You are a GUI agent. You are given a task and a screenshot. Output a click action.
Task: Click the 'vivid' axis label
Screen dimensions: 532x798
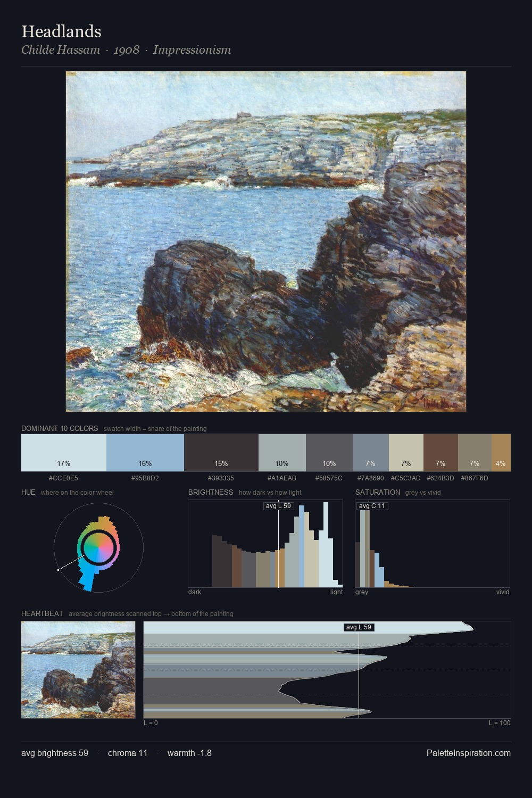503,592
